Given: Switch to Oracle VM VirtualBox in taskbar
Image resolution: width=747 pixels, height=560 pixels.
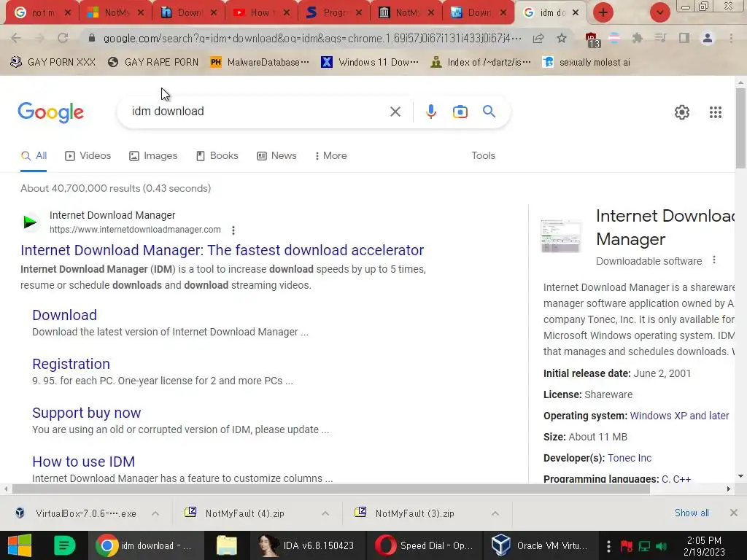Looking at the screenshot, I should tap(541, 545).
